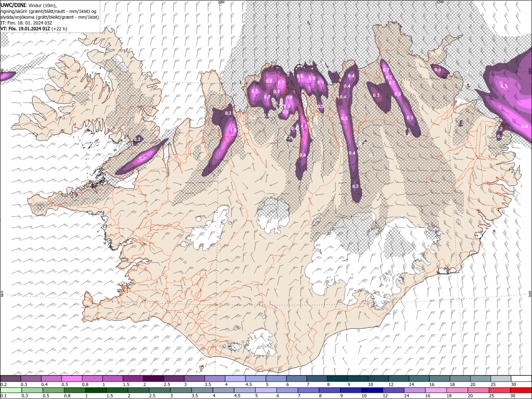Click the '15W' longitude label
Viewport: 532px width, 399px height.
click(x=440, y=2)
